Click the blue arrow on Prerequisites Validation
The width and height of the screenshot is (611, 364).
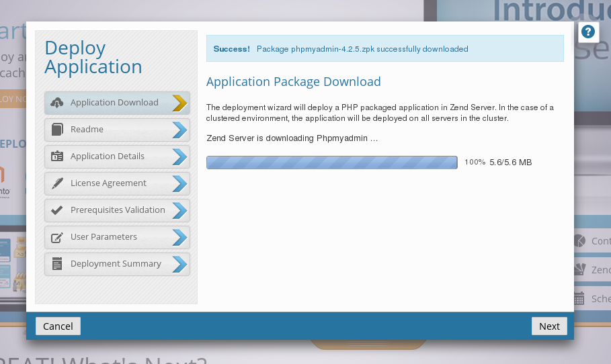click(180, 211)
